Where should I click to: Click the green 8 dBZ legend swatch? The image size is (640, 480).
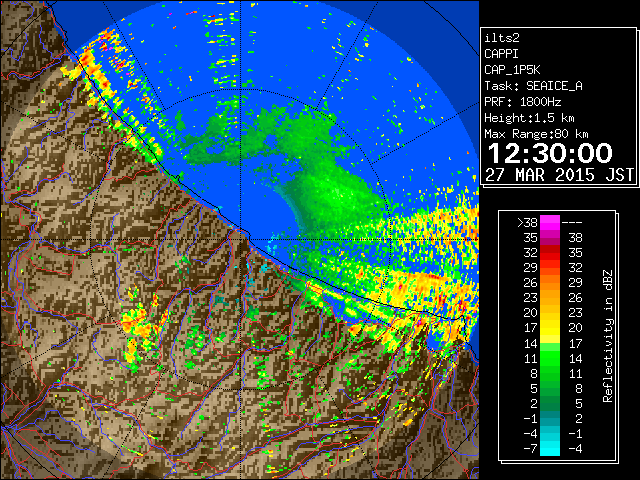tap(550, 373)
